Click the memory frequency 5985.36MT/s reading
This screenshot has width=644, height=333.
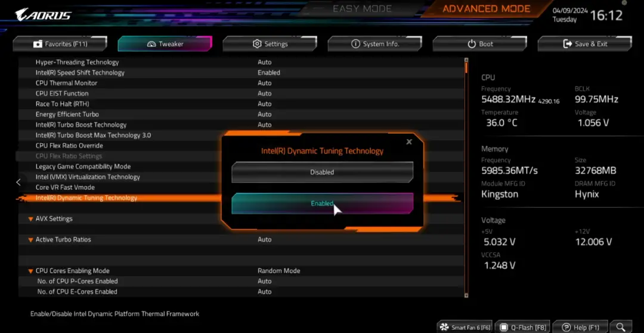(x=509, y=171)
